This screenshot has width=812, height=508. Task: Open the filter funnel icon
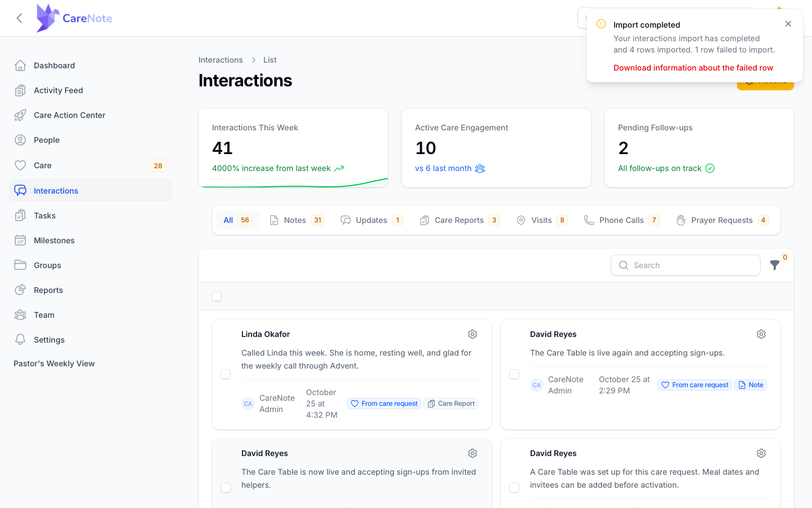coord(775,265)
